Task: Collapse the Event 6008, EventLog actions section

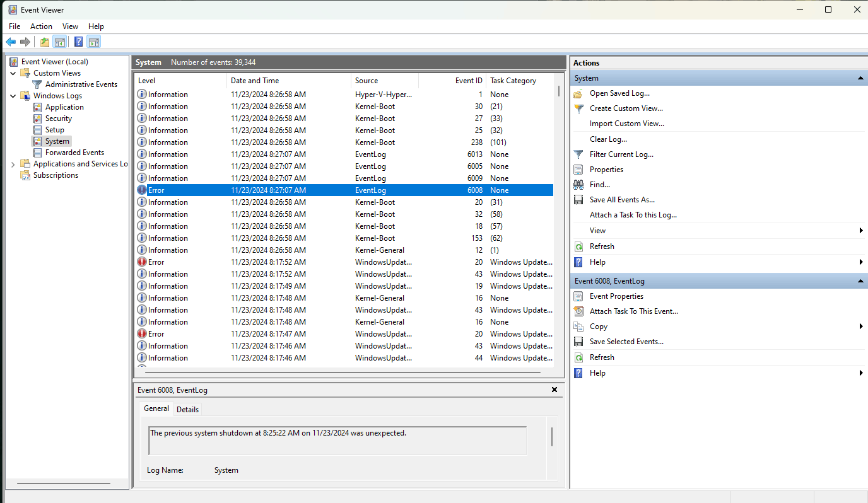Action: click(860, 281)
